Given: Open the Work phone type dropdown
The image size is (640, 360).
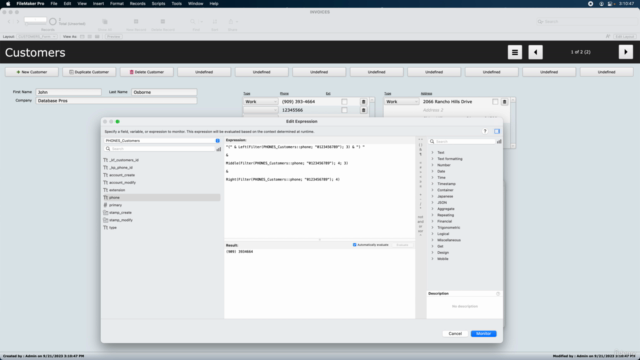Looking at the screenshot, I should click(x=260, y=102).
